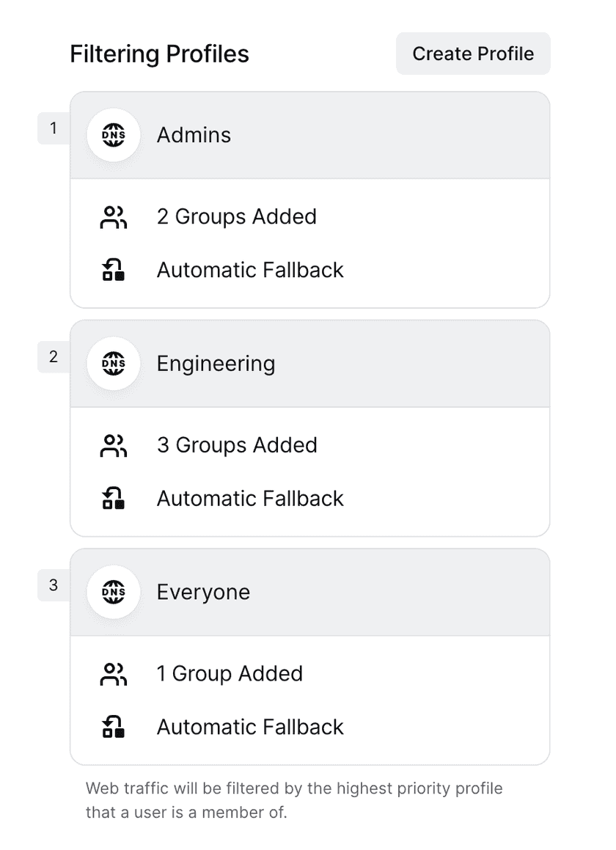Click the groups icon in Engineering profile
616x850 pixels.
(x=113, y=446)
